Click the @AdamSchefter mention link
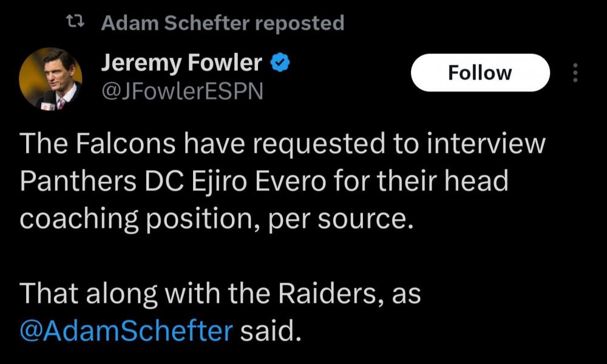This screenshot has width=607, height=364. pyautogui.click(x=126, y=332)
